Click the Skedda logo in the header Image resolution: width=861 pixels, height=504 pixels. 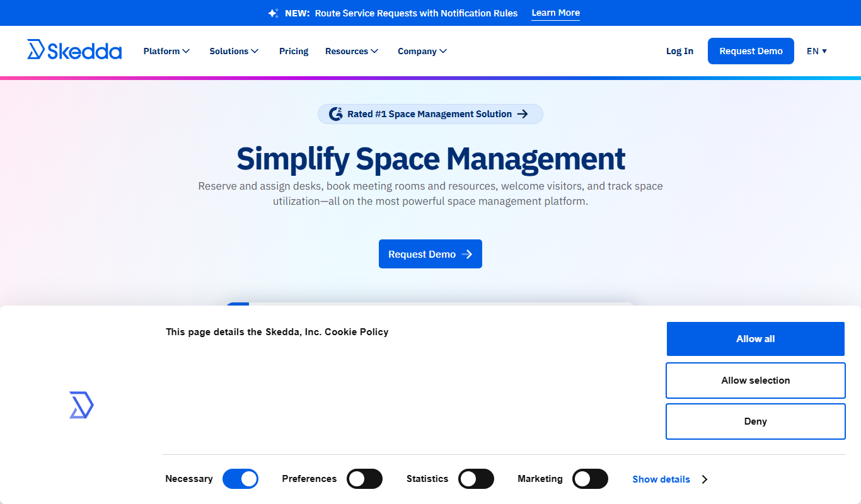pyautogui.click(x=74, y=50)
